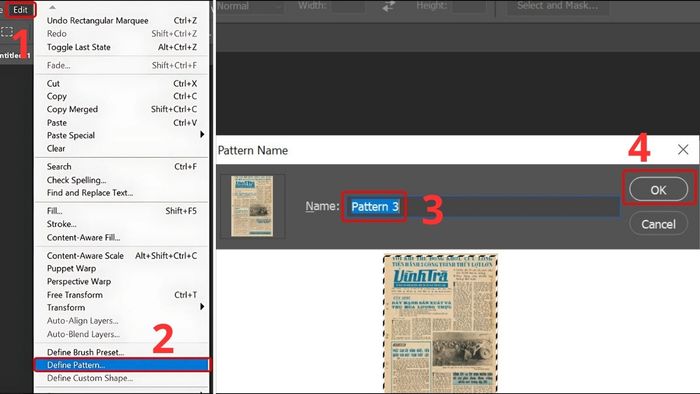Screen dimensions: 700x394
Task: Open the Edit menu
Action: (20, 9)
